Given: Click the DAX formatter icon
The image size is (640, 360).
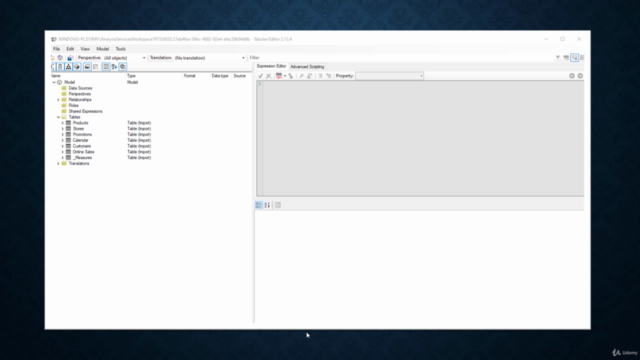Looking at the screenshot, I should [279, 76].
